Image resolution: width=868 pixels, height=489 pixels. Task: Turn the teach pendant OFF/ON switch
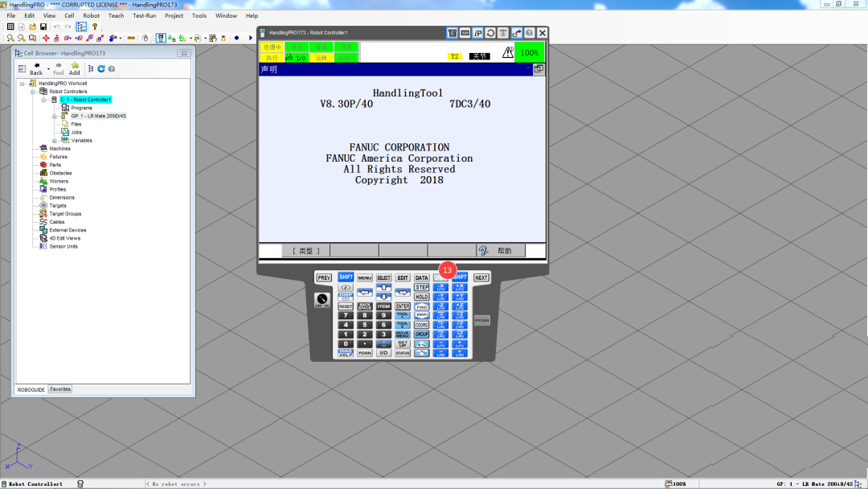pos(322,300)
